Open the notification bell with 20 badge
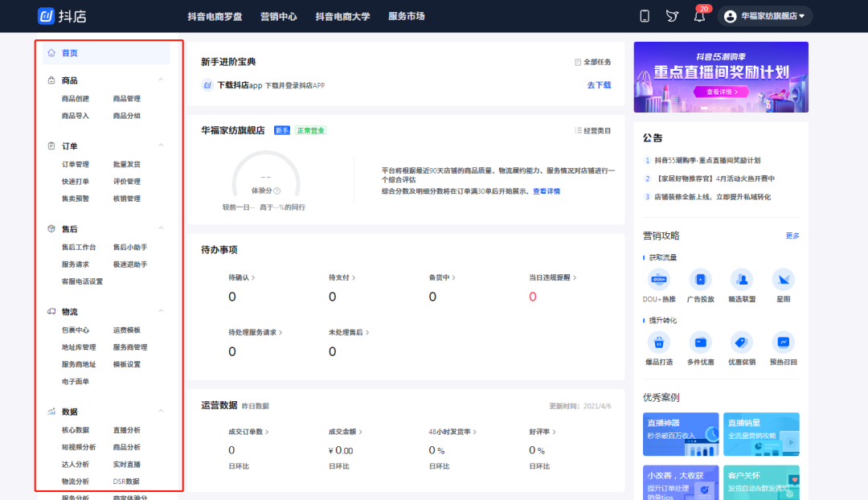This screenshot has width=868, height=500. [699, 17]
